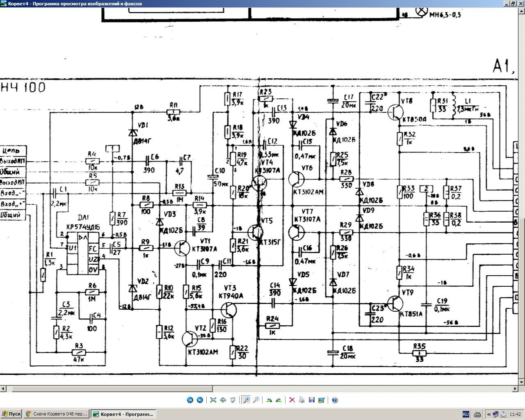525x420 pixels.
Task: Open the network connection tray icon
Action: (496, 414)
